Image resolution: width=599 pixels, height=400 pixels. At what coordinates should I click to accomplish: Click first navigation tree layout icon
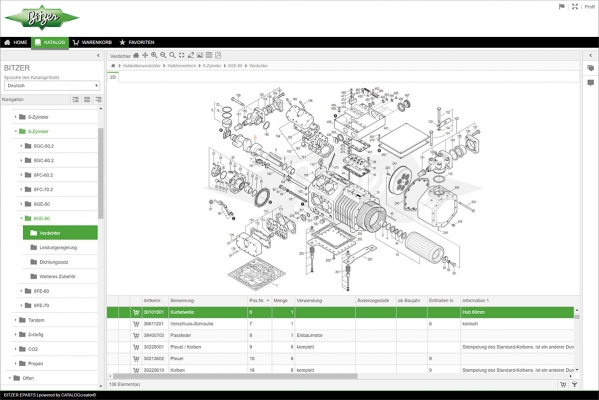(x=76, y=100)
